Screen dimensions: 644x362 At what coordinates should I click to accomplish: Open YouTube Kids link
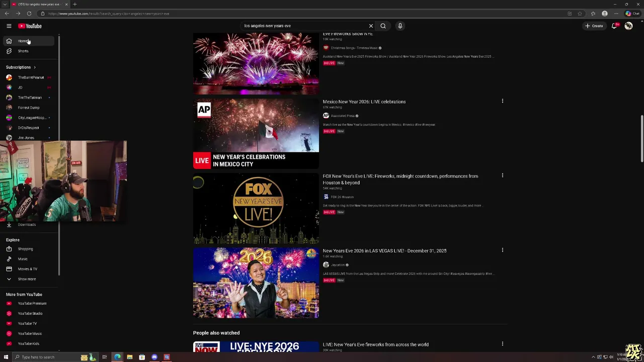coord(29,343)
